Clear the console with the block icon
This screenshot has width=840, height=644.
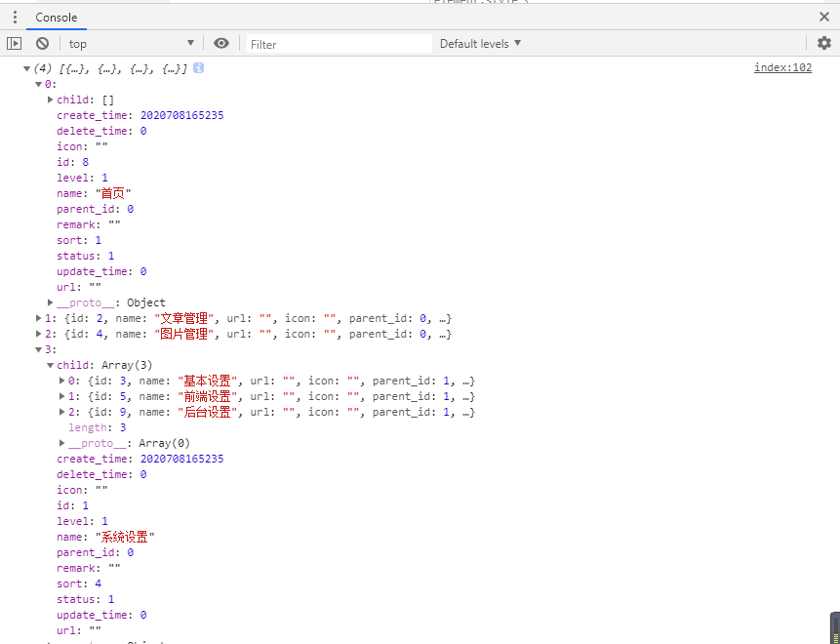click(x=42, y=43)
